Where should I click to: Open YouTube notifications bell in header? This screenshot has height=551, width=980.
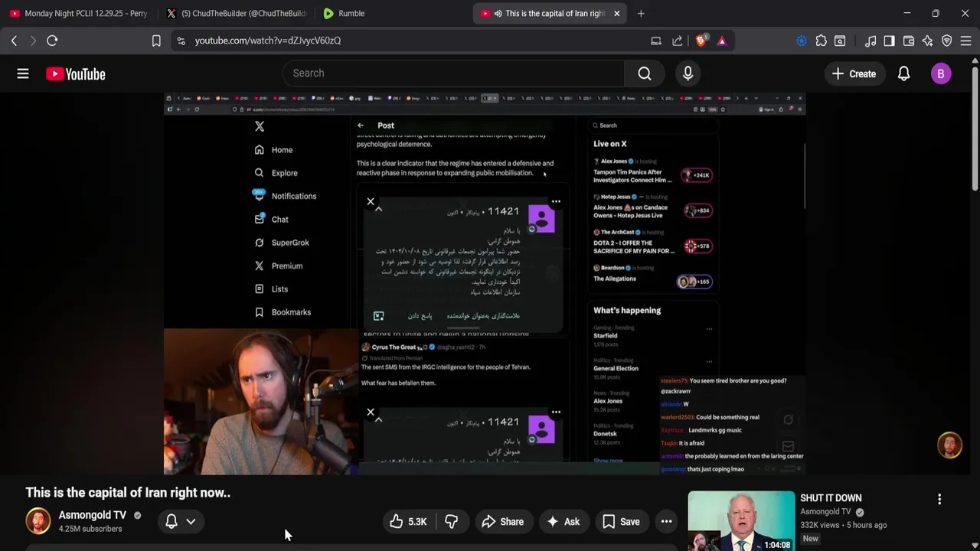903,73
